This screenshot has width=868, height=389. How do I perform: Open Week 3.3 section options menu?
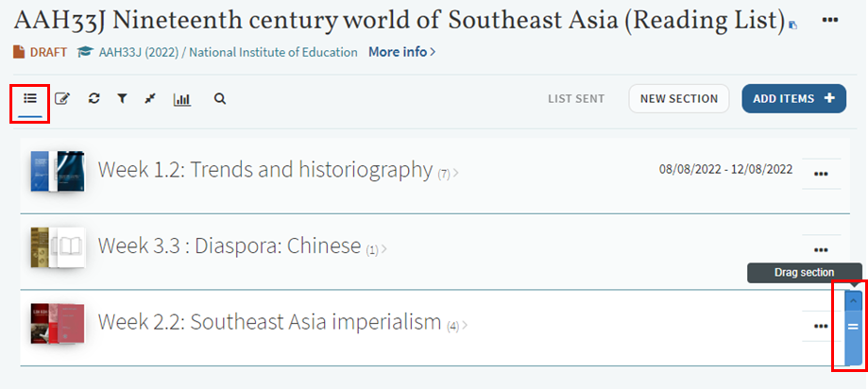pos(820,249)
